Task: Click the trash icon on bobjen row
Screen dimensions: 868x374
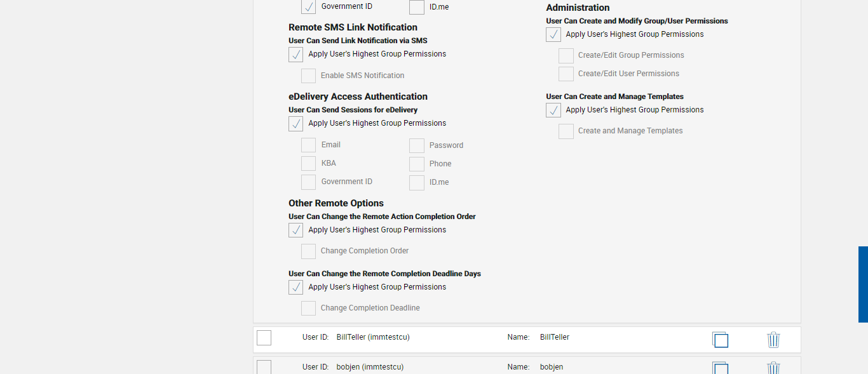Action: pyautogui.click(x=773, y=368)
